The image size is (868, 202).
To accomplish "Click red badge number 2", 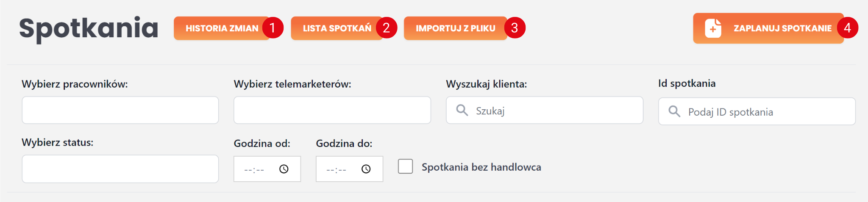I will 387,28.
